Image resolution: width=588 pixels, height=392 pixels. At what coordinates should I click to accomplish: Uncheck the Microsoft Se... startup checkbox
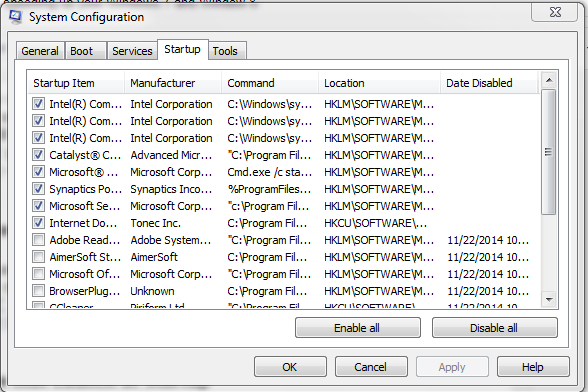click(38, 206)
